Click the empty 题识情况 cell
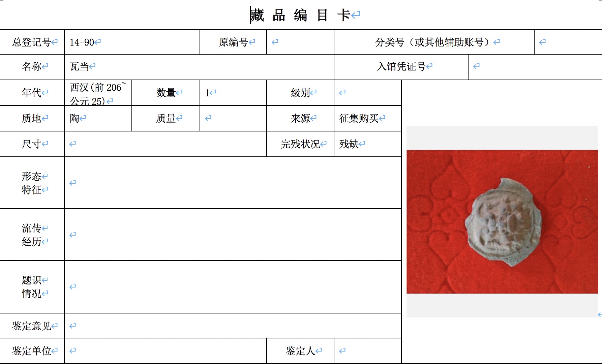This screenshot has width=602, height=364. [x=233, y=287]
